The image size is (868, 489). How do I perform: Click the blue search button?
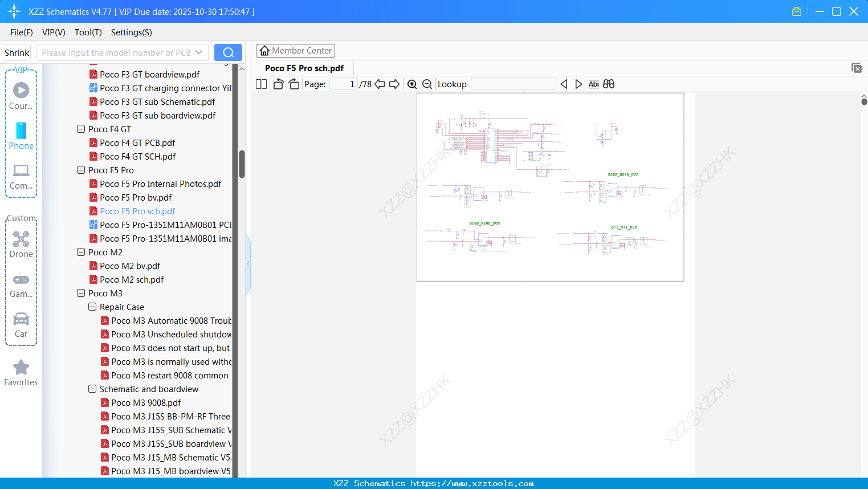(228, 52)
